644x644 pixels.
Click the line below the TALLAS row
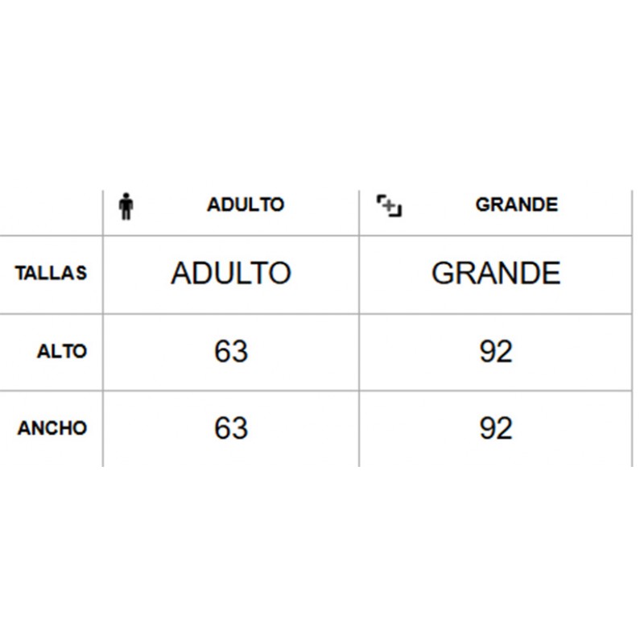[316, 314]
